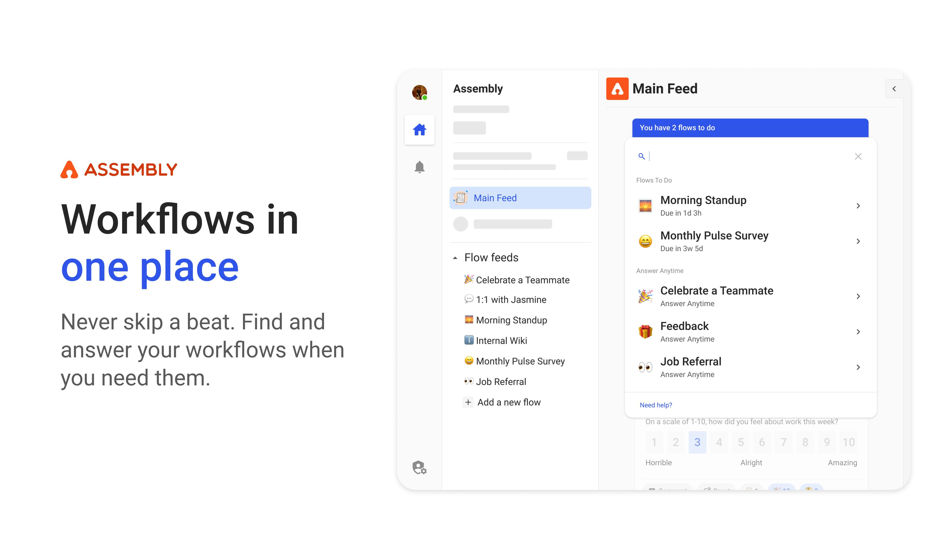Select rating 5 on the work scale
This screenshot has height=560, width=936.
pos(740,442)
